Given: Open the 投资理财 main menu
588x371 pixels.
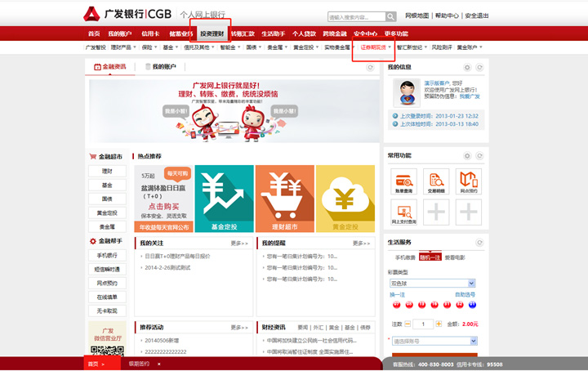Looking at the screenshot, I should [212, 34].
